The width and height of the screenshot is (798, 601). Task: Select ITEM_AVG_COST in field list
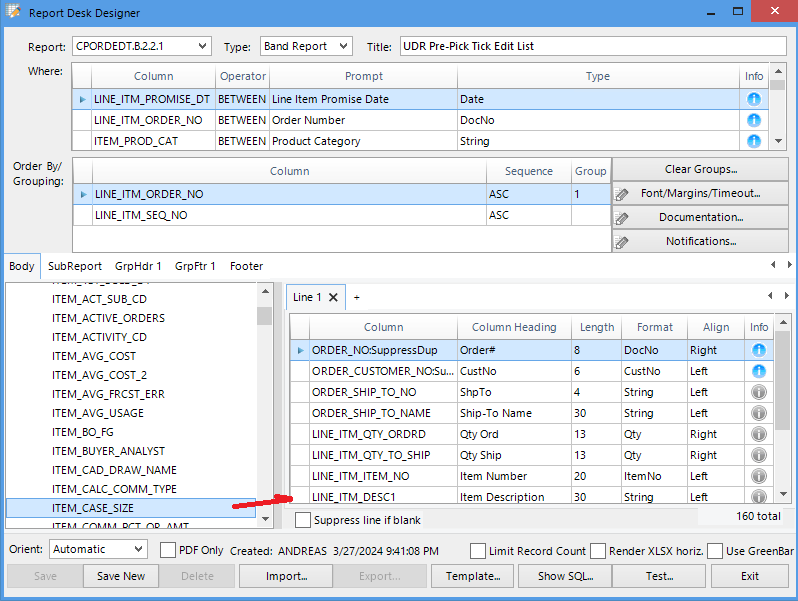point(94,356)
